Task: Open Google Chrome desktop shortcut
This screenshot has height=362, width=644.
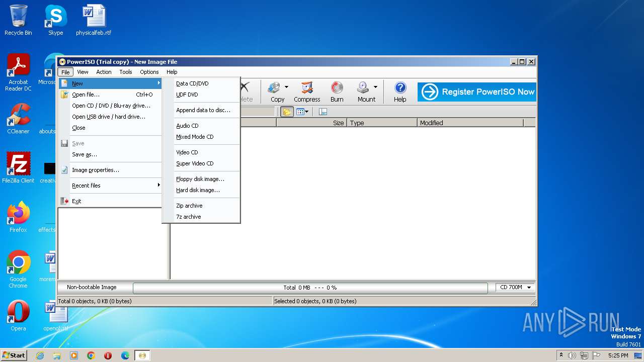Action: point(18,269)
